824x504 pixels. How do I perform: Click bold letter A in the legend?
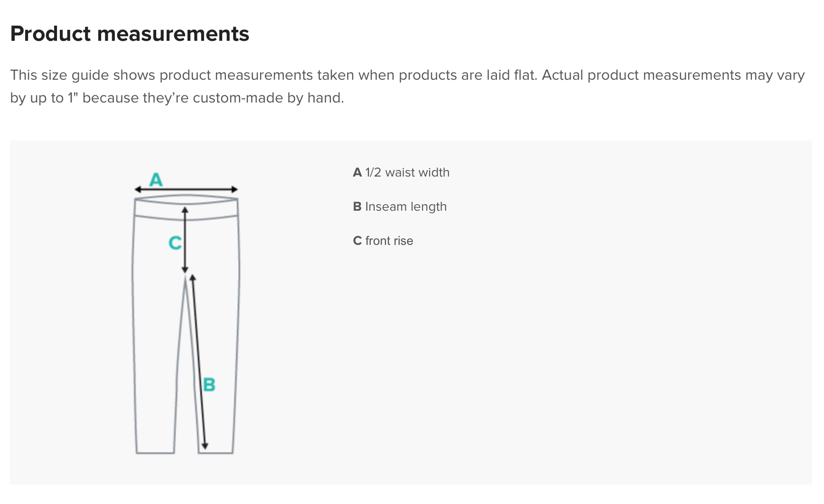(x=357, y=172)
